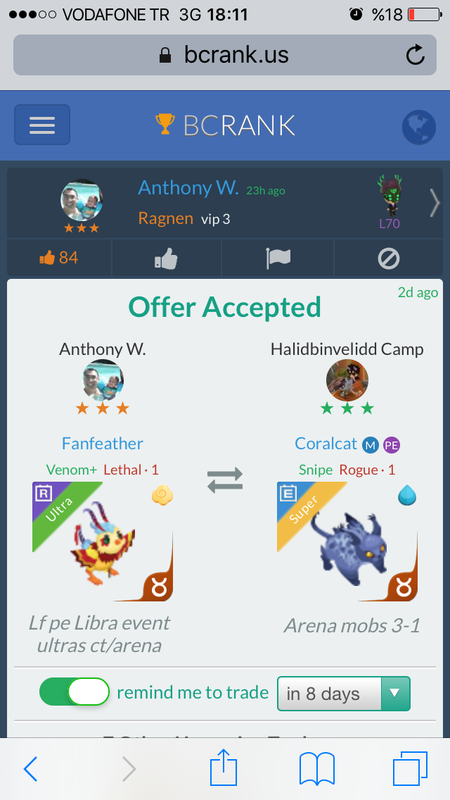The height and width of the screenshot is (800, 450).
Task: Click the Coralcat Super monster image
Action: coord(347,541)
